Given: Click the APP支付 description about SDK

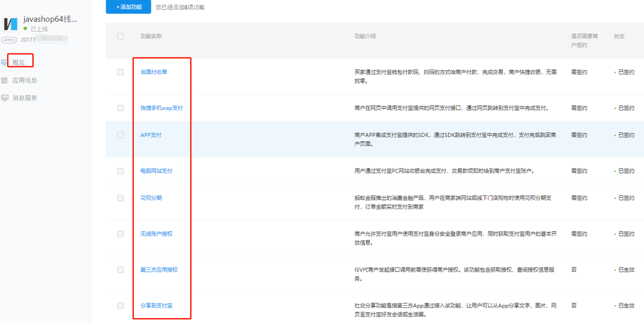Looking at the screenshot, I should pyautogui.click(x=456, y=139).
